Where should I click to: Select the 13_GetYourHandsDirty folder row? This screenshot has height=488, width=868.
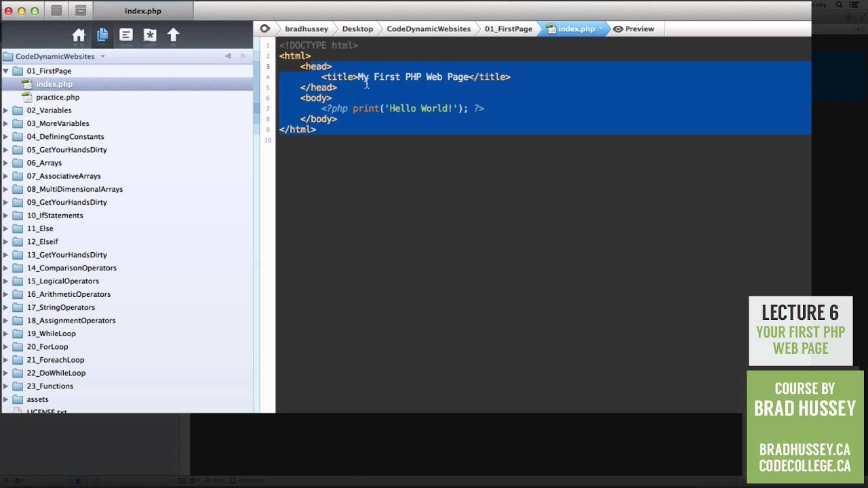point(127,255)
